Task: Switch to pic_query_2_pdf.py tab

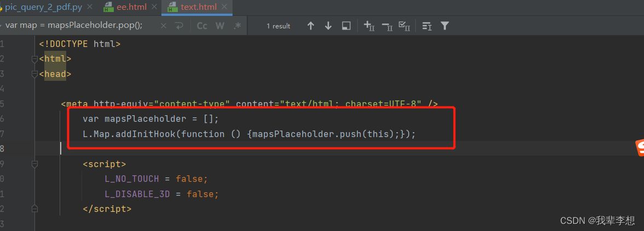Action: coord(43,7)
